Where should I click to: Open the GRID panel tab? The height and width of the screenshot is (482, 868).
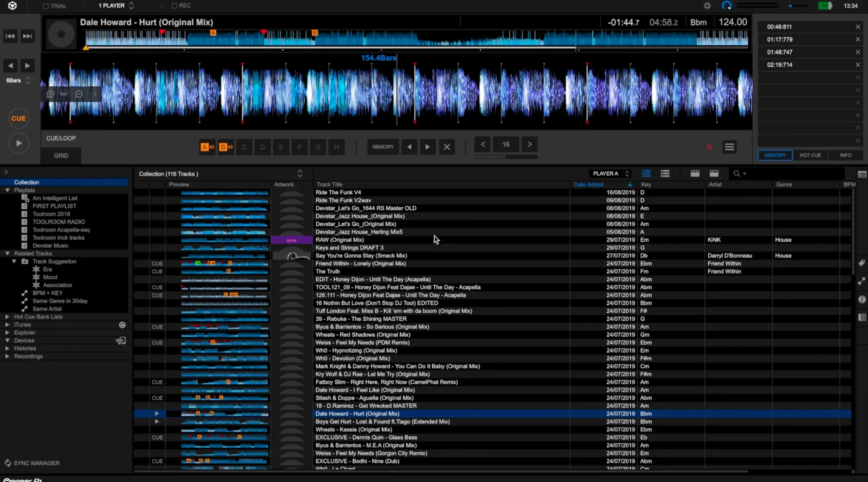click(61, 156)
